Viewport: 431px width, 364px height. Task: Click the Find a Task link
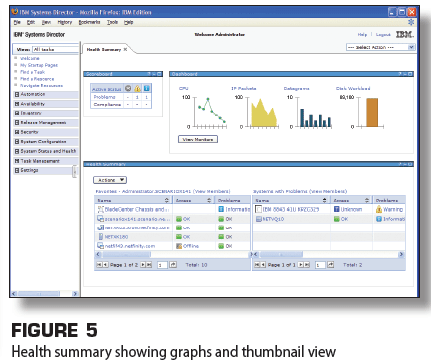tap(32, 72)
